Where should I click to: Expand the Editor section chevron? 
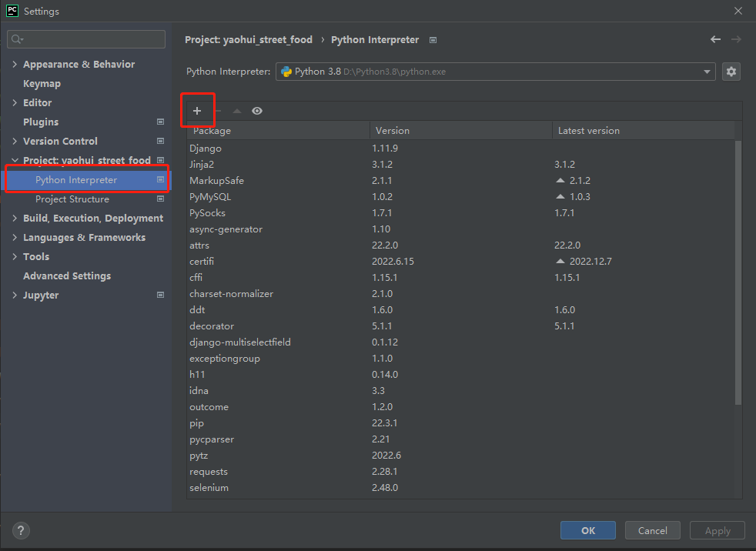coord(15,102)
